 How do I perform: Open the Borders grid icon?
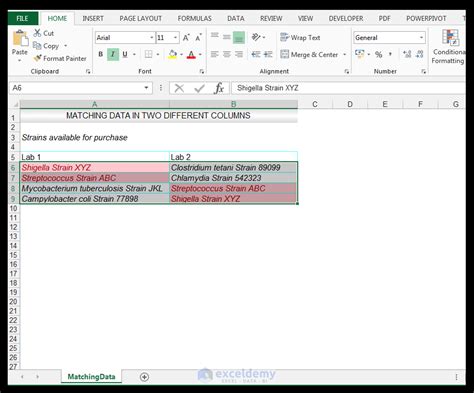148,54
